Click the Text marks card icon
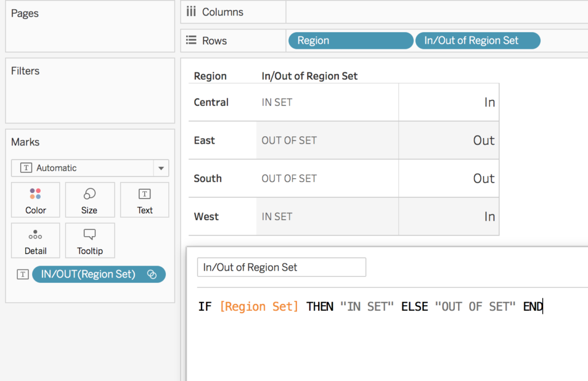The image size is (588, 381). [145, 194]
